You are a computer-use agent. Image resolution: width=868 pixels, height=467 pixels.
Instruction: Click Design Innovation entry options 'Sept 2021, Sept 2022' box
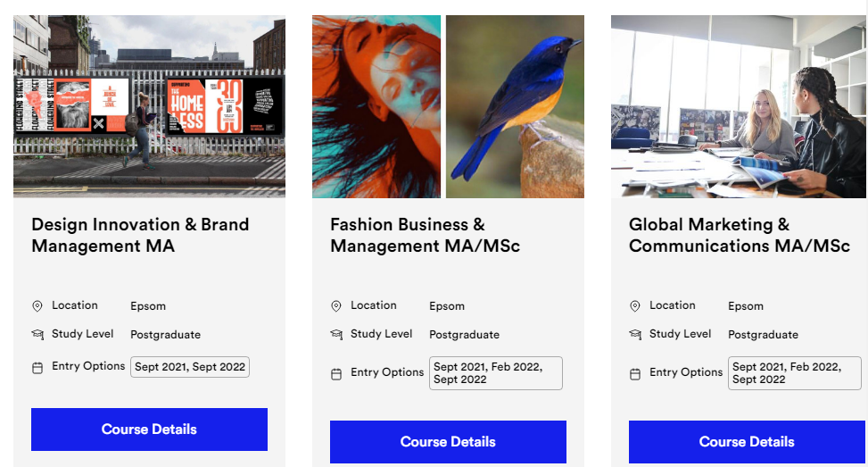pyautogui.click(x=190, y=367)
